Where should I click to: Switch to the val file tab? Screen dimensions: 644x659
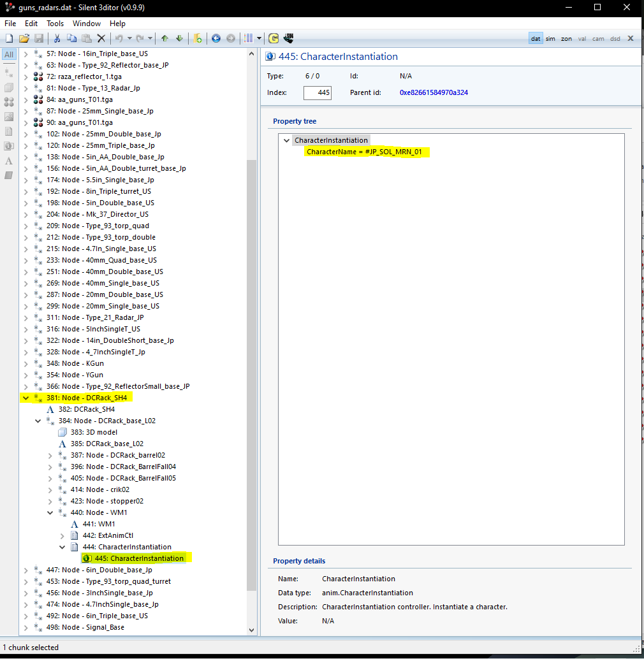click(582, 39)
